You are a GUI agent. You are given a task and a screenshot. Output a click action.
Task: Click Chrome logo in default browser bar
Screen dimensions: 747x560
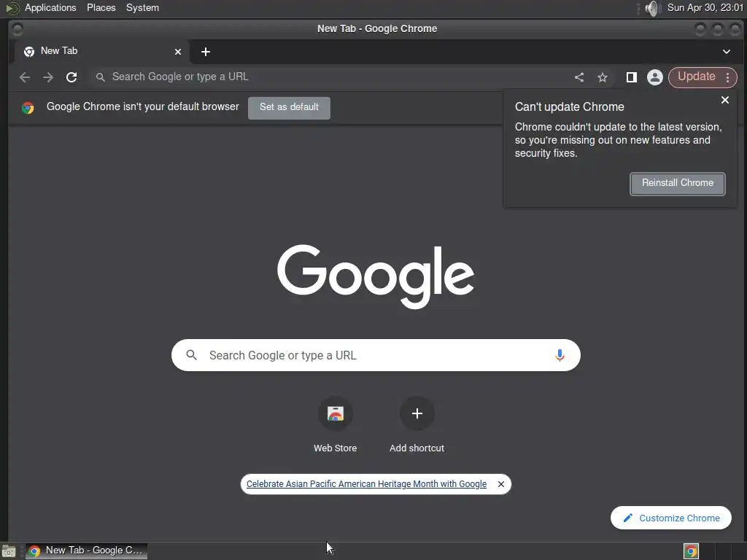click(28, 108)
